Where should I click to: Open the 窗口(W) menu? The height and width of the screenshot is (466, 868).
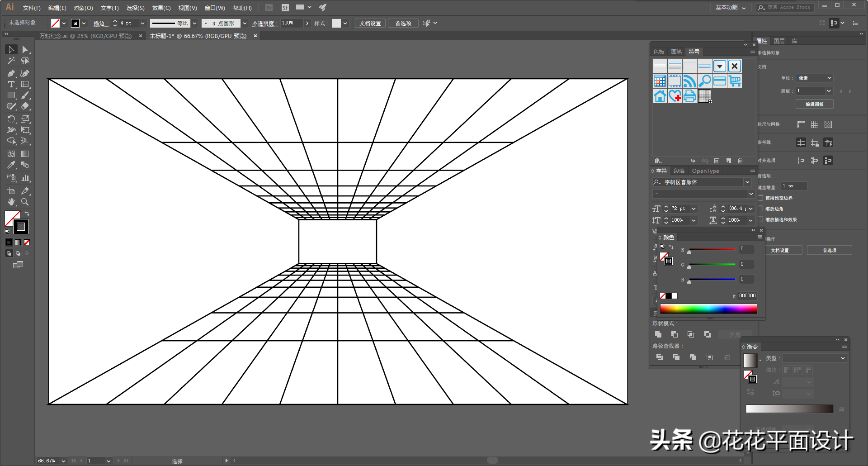(x=215, y=8)
